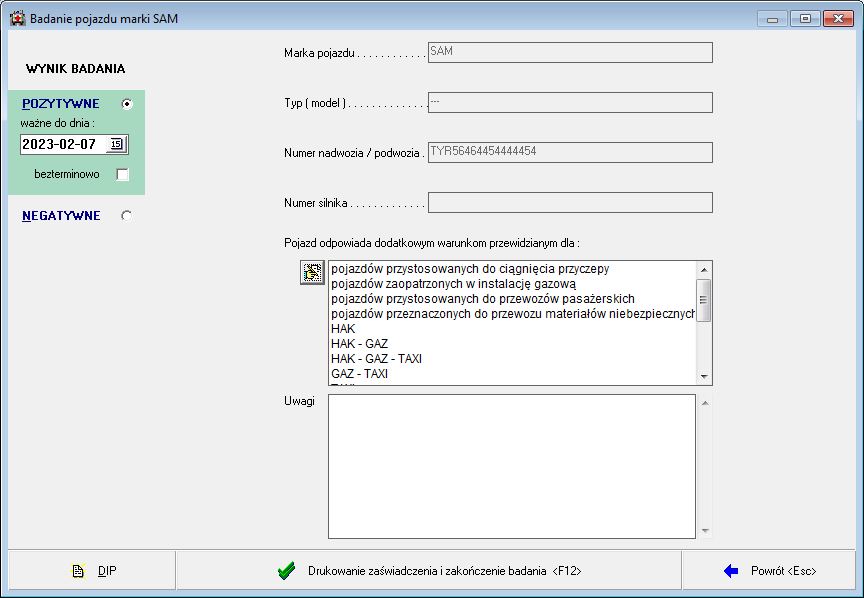Choose 'GAZ - TAXI' from the list
This screenshot has width=864, height=598.
click(x=359, y=374)
